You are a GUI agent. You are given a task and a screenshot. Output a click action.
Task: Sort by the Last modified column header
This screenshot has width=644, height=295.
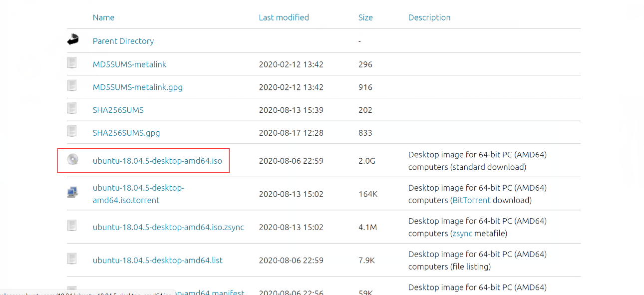click(284, 17)
